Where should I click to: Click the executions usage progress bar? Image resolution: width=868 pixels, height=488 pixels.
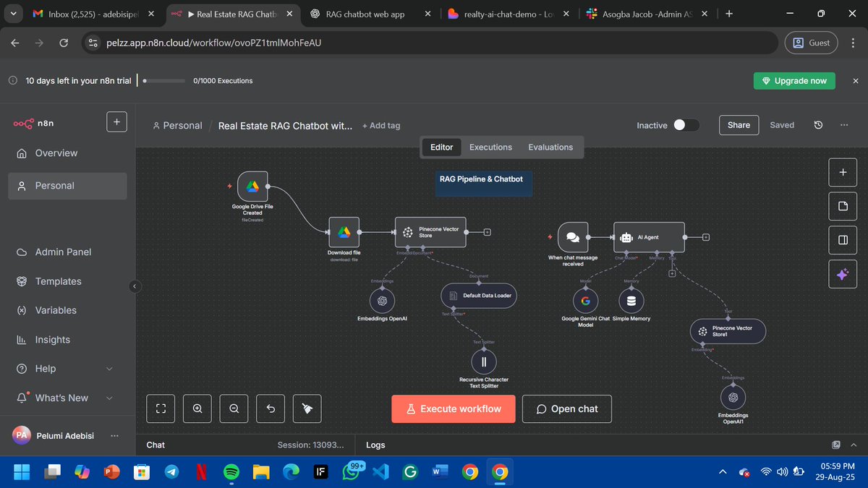164,81
